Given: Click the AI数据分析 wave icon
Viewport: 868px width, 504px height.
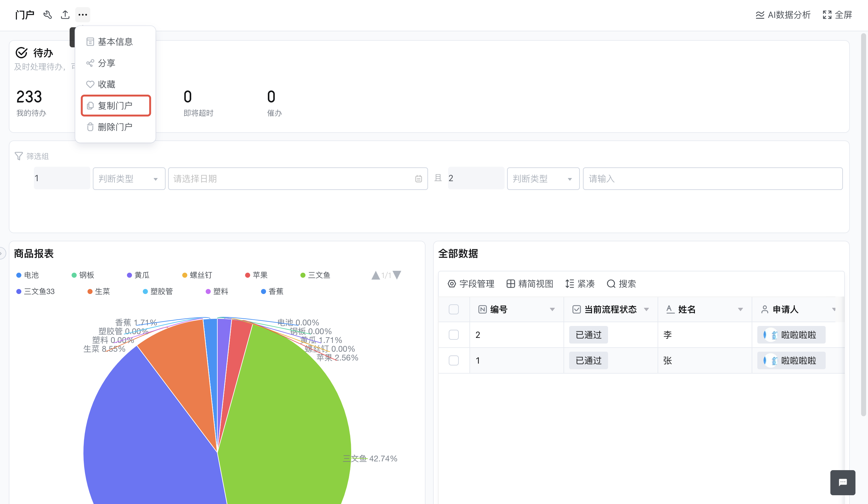Looking at the screenshot, I should [760, 15].
